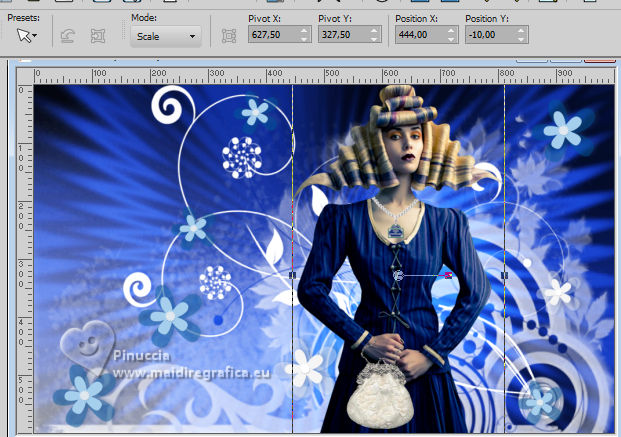621x437 pixels.
Task: Open the Mode dropdown showing Scale
Action: (166, 36)
